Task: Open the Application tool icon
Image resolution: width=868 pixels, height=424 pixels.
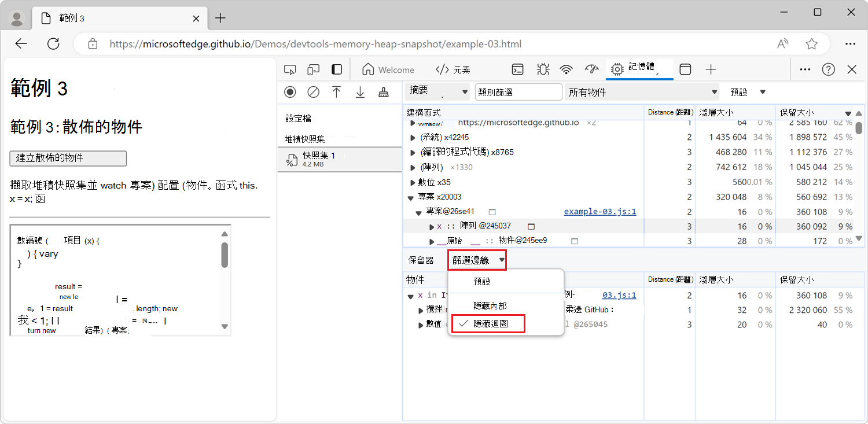Action: [x=685, y=70]
